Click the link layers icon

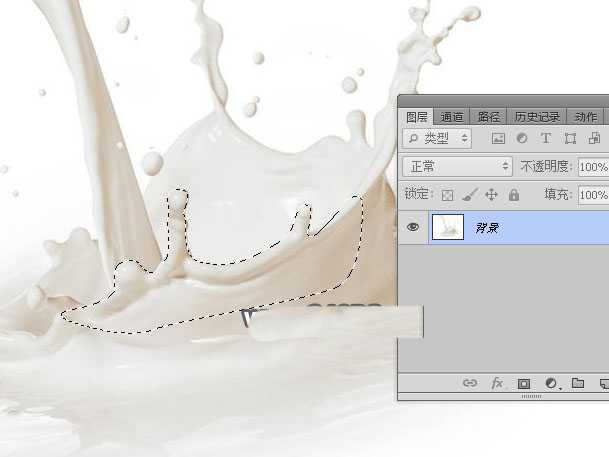(470, 383)
